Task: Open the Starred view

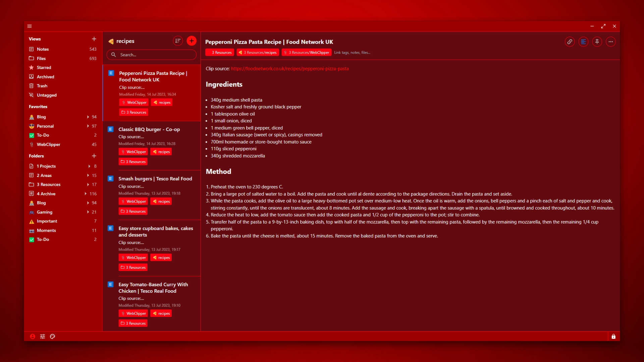Action: [44, 67]
